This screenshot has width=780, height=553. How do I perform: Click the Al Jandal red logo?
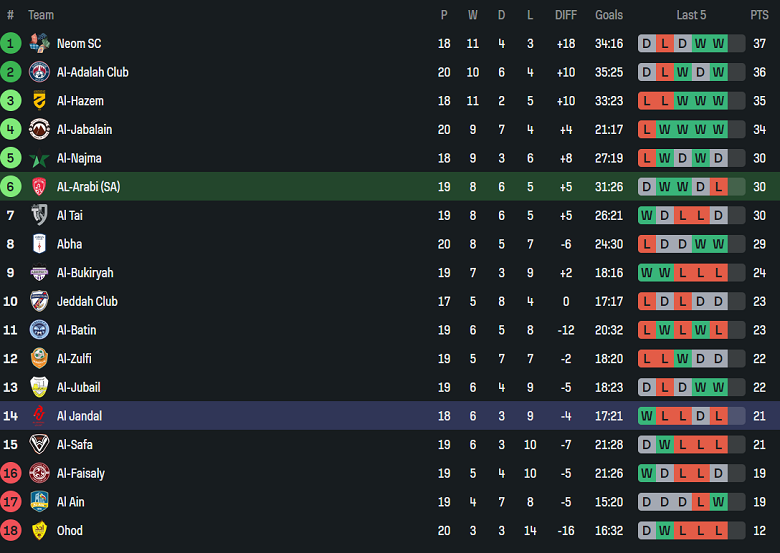click(39, 416)
